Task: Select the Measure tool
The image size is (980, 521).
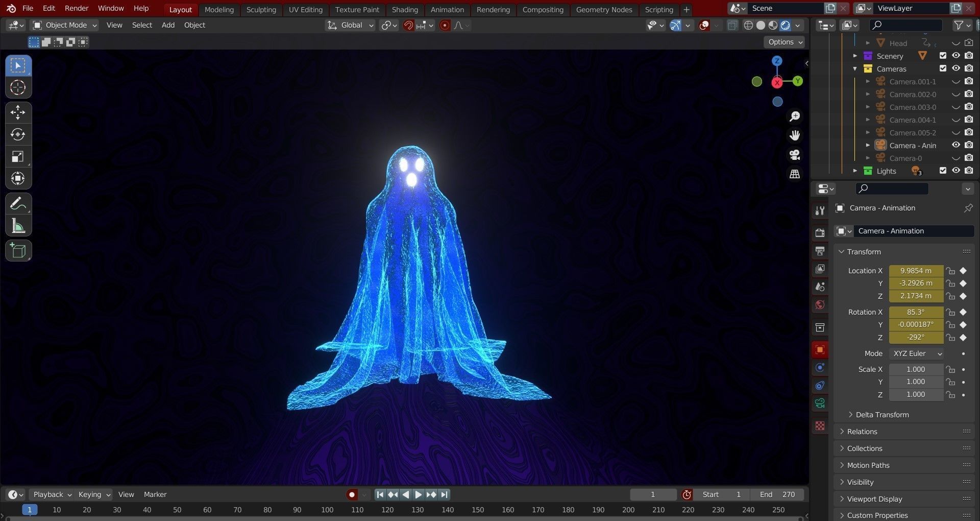Action: (x=18, y=226)
